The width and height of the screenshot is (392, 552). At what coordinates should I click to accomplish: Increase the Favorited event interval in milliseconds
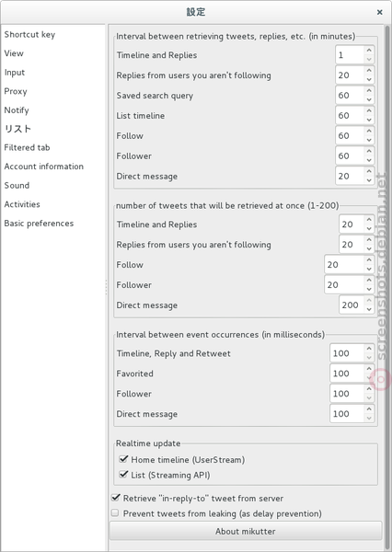tap(369, 369)
